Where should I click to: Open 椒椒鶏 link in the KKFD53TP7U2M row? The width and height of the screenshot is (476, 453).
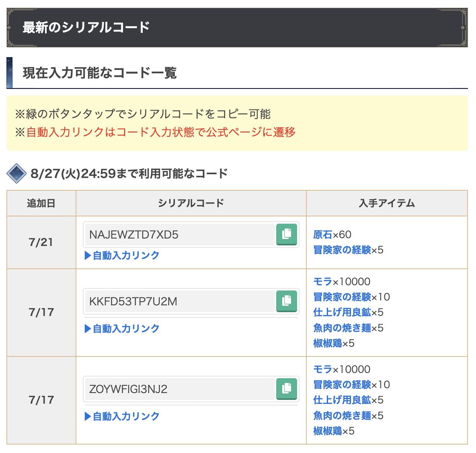328,343
